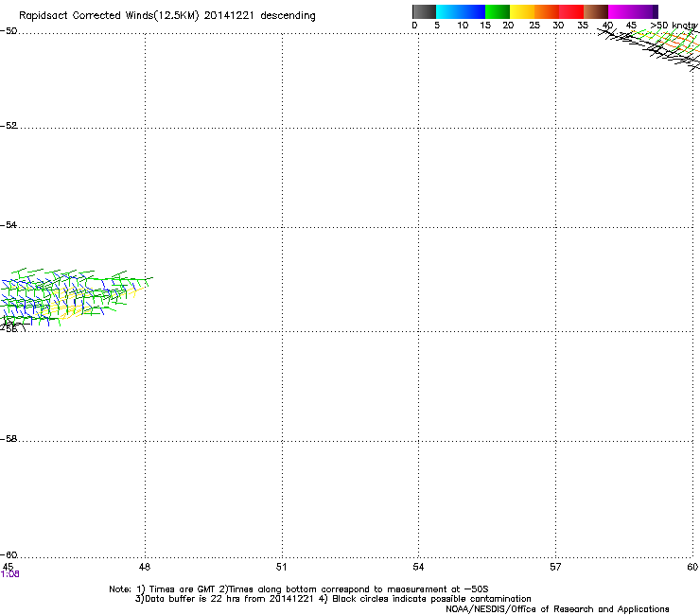Click the Rapidscat Corrected Winds title text
Screen dimensions: 700x615
(x=167, y=15)
